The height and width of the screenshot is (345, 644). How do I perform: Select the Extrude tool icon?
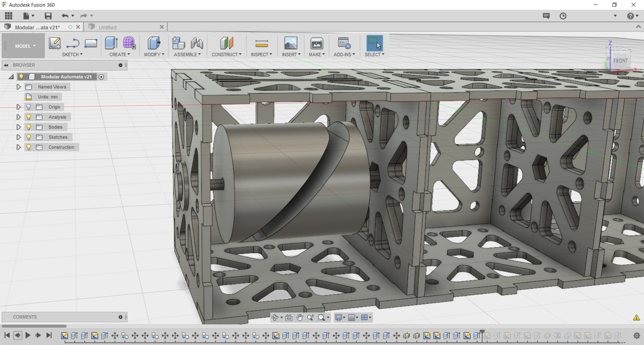pyautogui.click(x=111, y=43)
